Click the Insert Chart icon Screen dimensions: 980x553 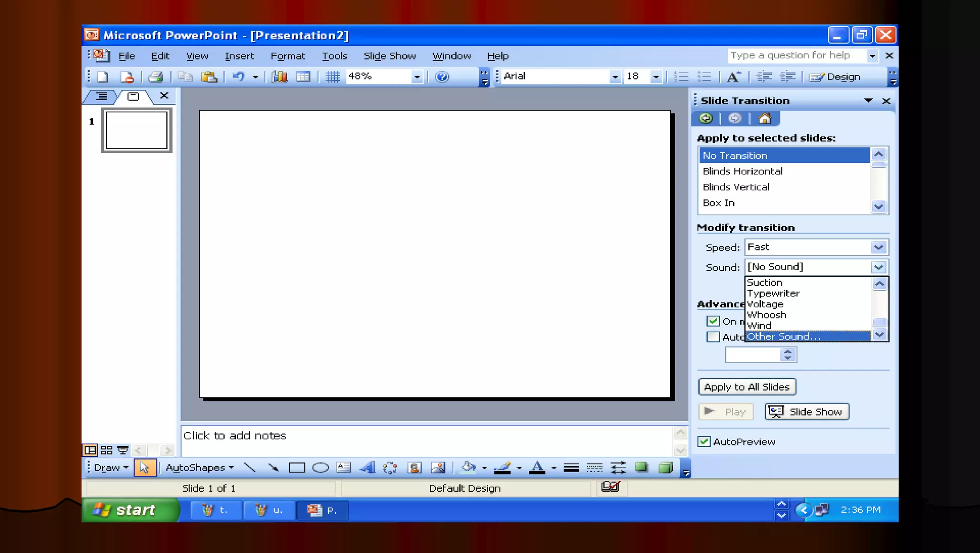(x=279, y=77)
